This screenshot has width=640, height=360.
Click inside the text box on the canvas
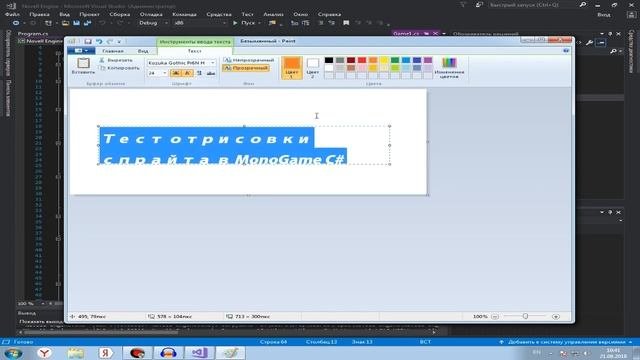244,145
